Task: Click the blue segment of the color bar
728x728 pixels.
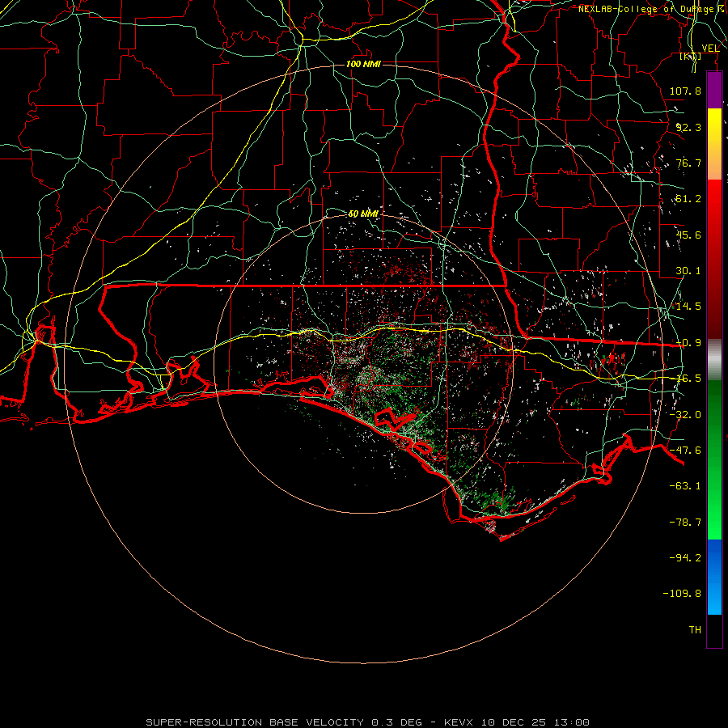Action: pyautogui.click(x=714, y=577)
